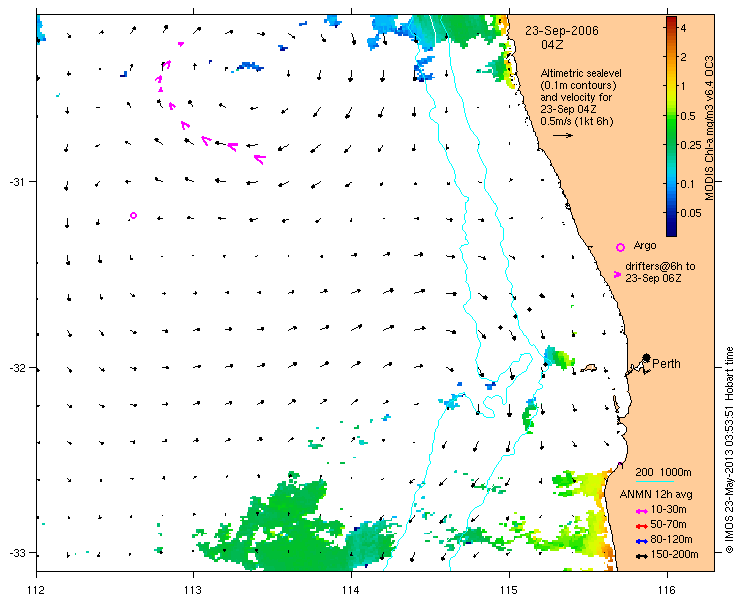Click the 'drifters@6h to' legend text
740x600 pixels.
point(660,266)
